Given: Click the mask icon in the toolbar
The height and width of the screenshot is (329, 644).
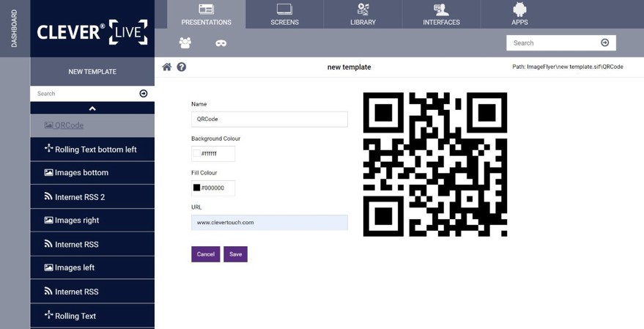Looking at the screenshot, I should point(221,43).
